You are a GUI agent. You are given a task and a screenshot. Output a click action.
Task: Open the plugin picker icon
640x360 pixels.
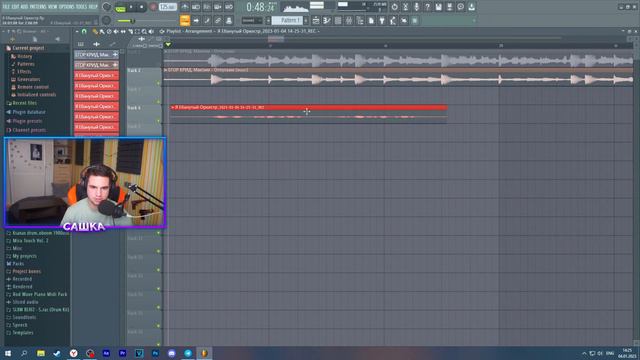coord(382,20)
